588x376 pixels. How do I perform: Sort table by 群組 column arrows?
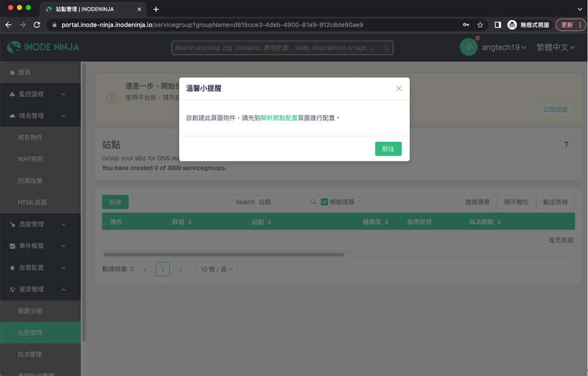pos(189,222)
